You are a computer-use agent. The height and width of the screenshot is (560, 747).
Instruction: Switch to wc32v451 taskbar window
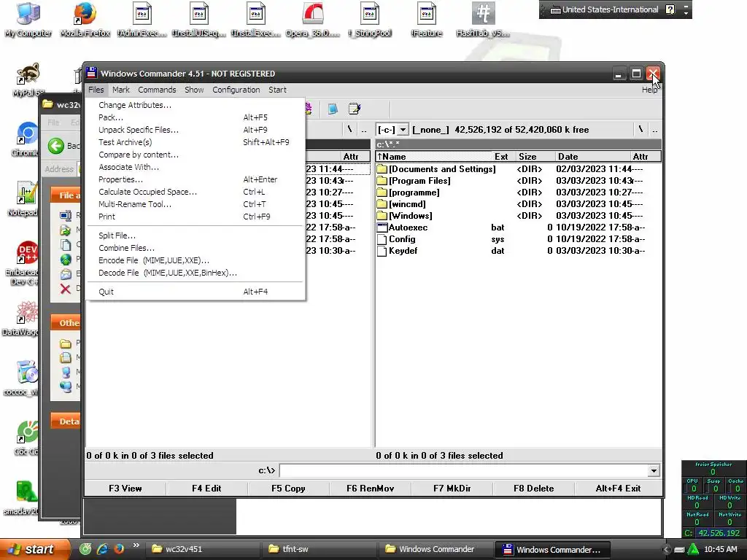click(x=201, y=550)
